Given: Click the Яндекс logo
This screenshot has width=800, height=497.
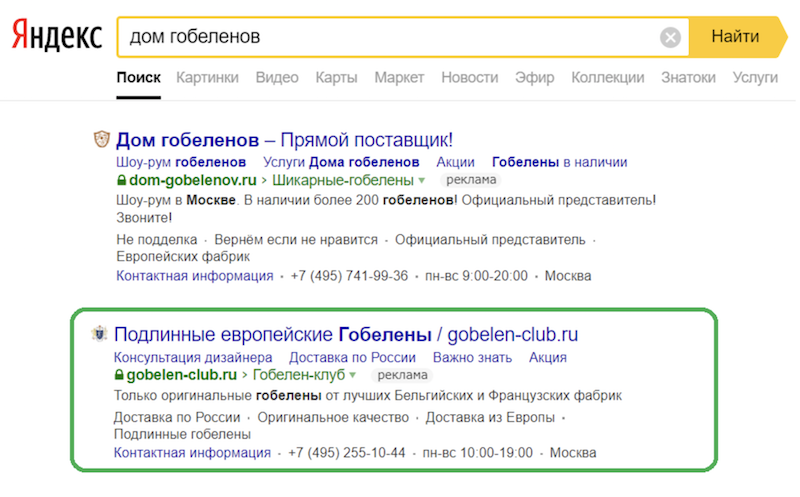Looking at the screenshot, I should pyautogui.click(x=57, y=35).
